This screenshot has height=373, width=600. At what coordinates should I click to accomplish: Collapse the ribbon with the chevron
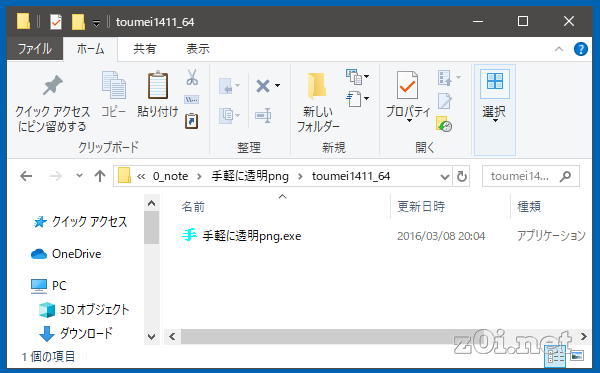(559, 49)
